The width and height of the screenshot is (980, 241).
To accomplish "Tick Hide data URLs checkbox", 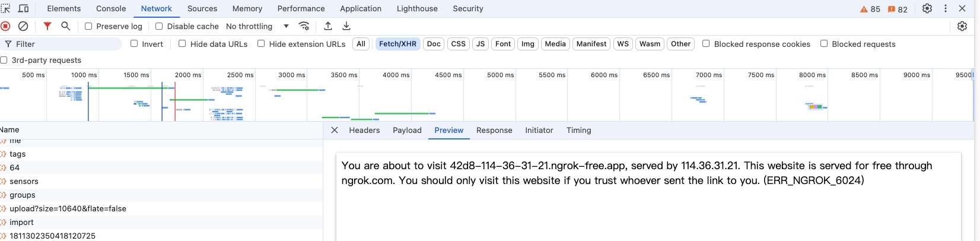I will [x=182, y=43].
